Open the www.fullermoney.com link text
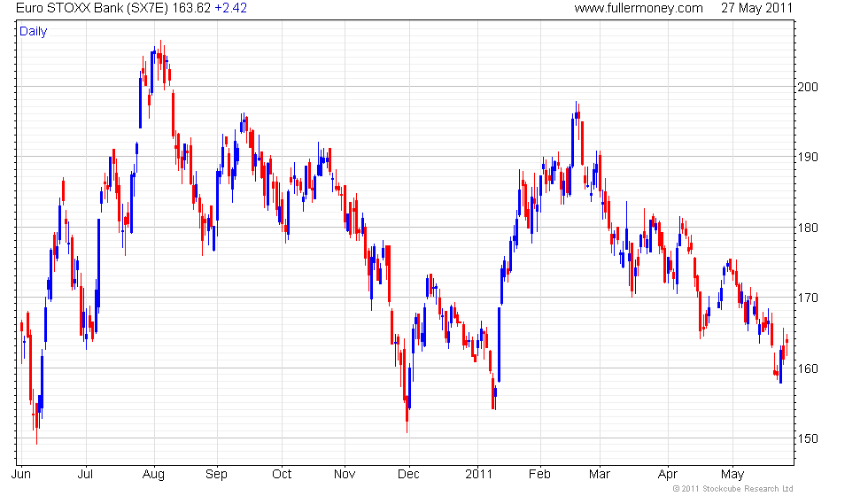Screen dimensions: 868x496 coord(639,8)
